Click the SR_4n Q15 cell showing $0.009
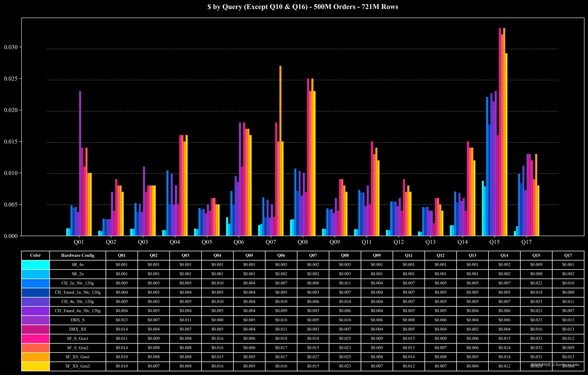The image size is (588, 375). pyautogui.click(x=536, y=265)
